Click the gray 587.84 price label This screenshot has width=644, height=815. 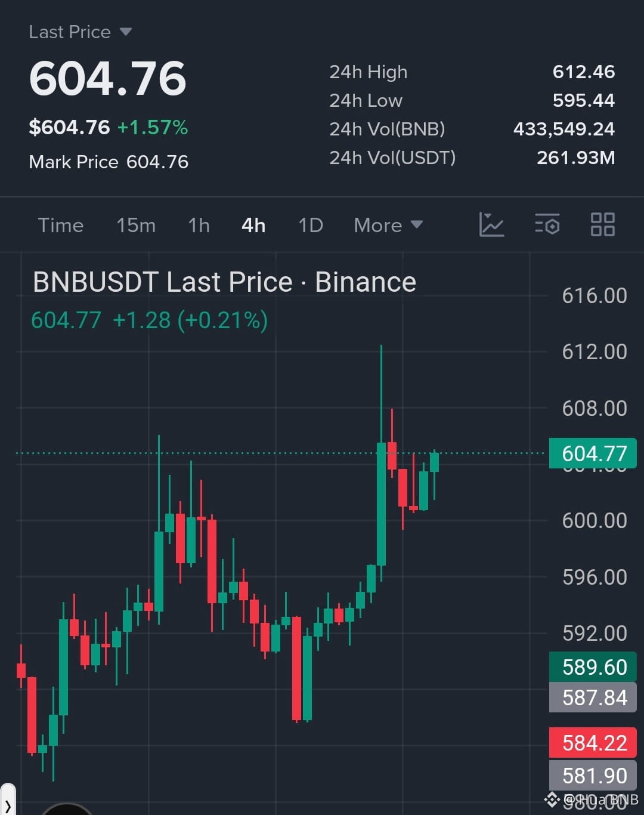(593, 697)
